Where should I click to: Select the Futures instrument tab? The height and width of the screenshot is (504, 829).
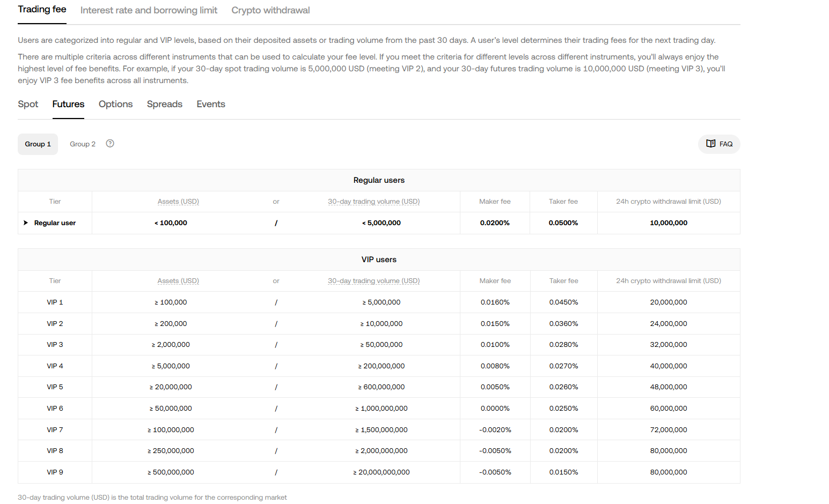68,104
